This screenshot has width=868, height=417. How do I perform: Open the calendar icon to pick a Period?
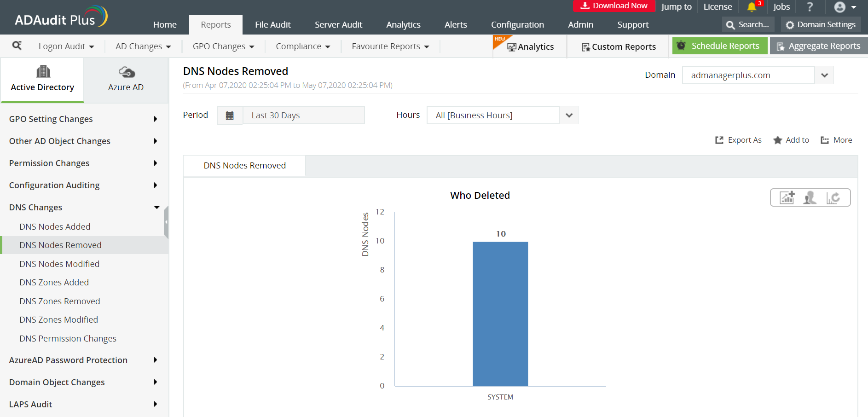[230, 115]
